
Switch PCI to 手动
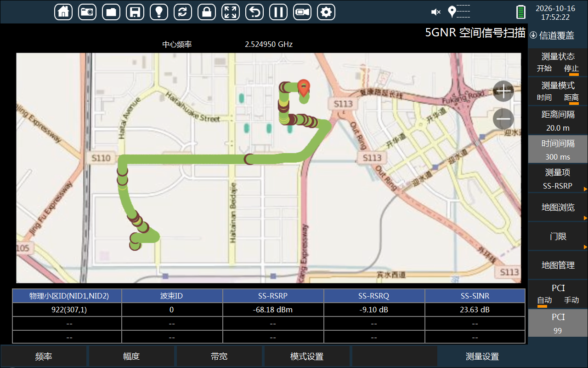tap(571, 300)
